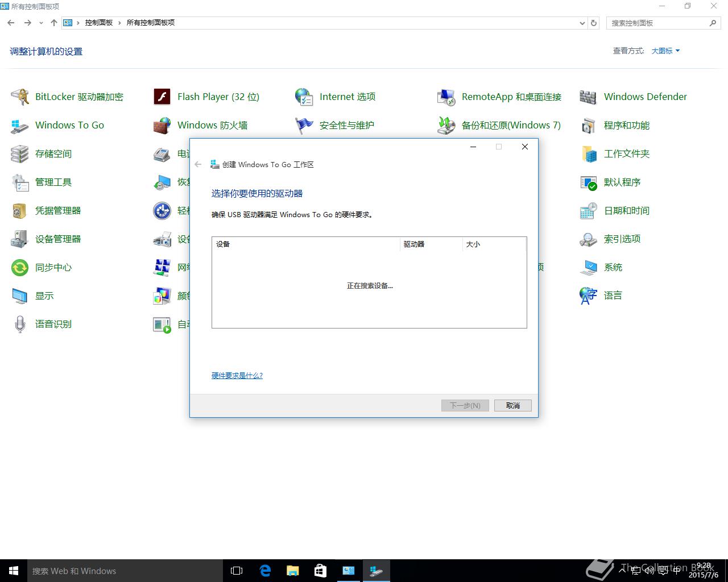Screen dimensions: 728x582
Task: Open 备份和还原(Windows 7) icon
Action: 446,125
